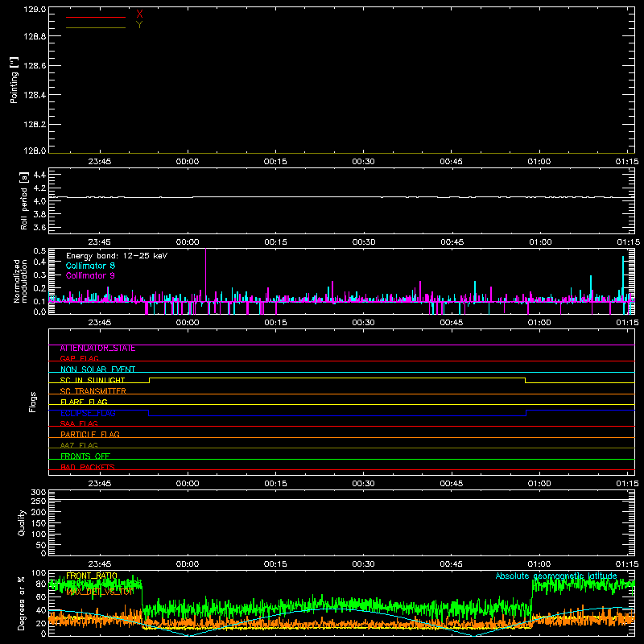Click the FRONTS_OFF flag label
Image resolution: width=644 pixels, height=644 pixels.
(85, 456)
